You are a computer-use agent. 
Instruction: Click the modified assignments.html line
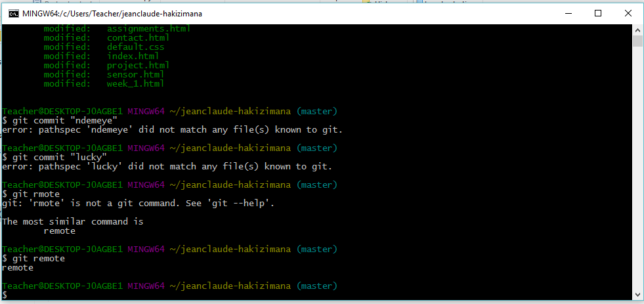pos(117,29)
